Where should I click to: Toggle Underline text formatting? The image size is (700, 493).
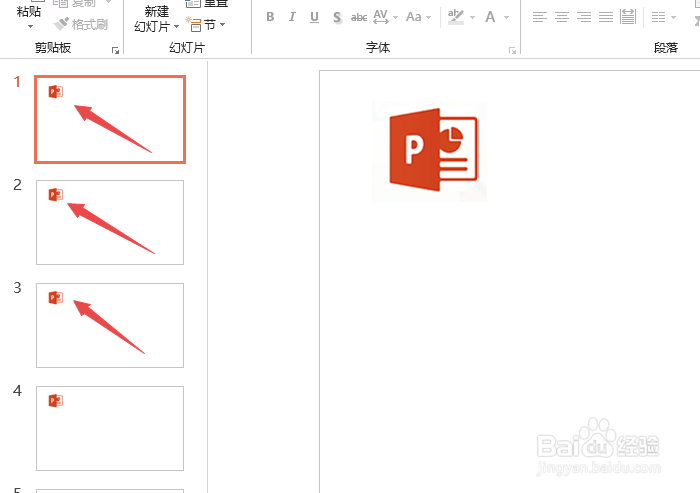click(314, 17)
